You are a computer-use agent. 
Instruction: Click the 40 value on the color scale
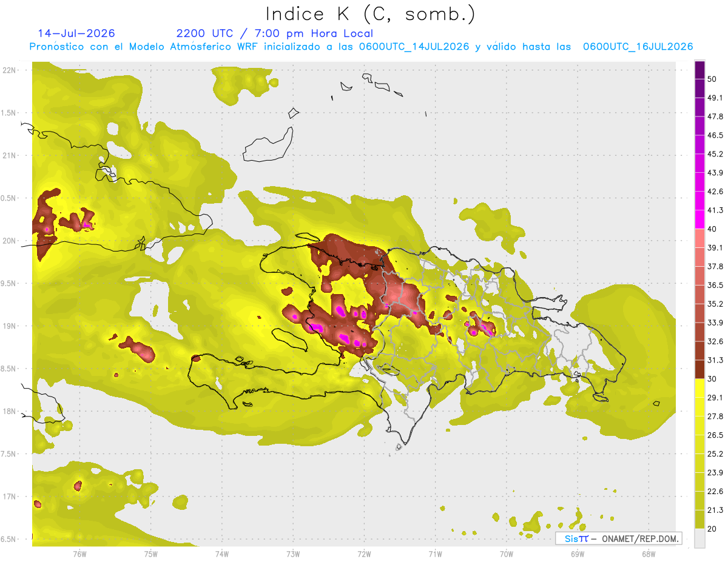[x=712, y=229]
